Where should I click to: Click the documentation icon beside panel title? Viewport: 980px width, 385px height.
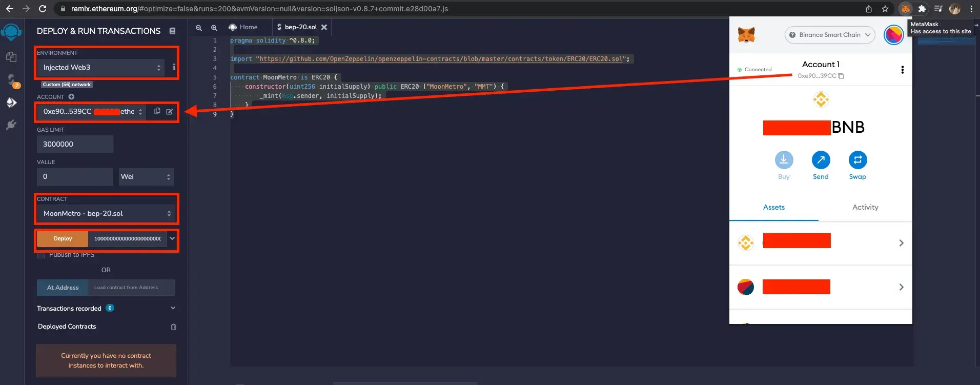[x=172, y=31]
